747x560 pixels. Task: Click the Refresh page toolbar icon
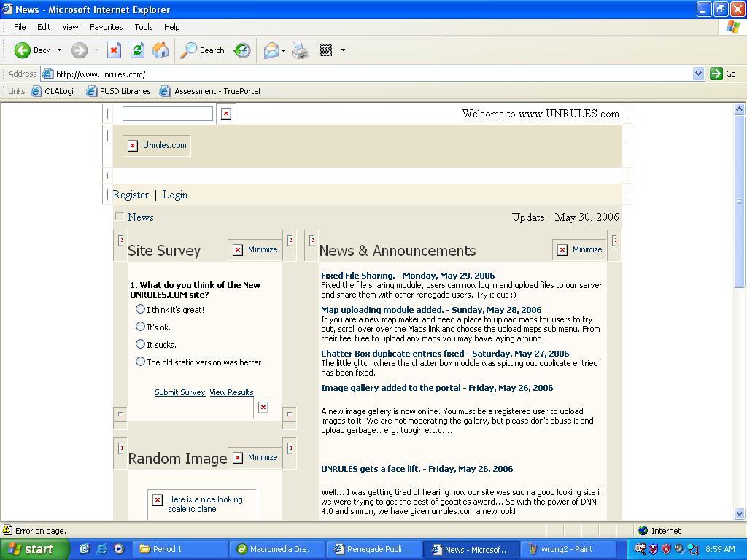pos(137,50)
